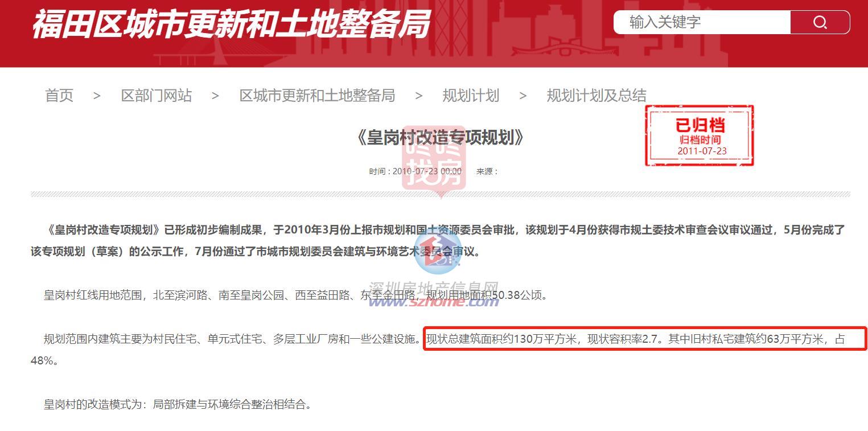
Task: Open 区城市更新和土地整备局 breadcrumb link
Action: tap(317, 96)
